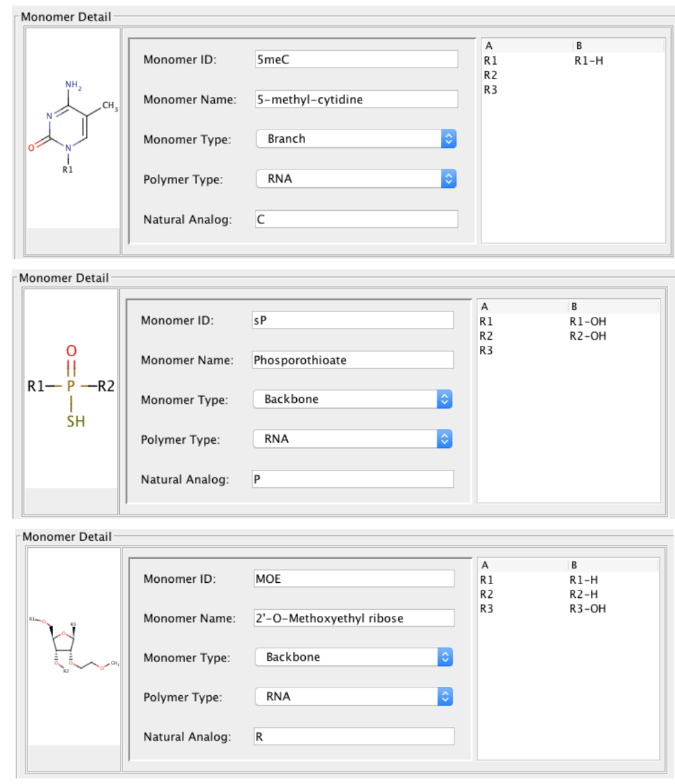Click the Monomer Name field 5-methyl-cytidine
This screenshot has width=675, height=784.
(x=356, y=99)
